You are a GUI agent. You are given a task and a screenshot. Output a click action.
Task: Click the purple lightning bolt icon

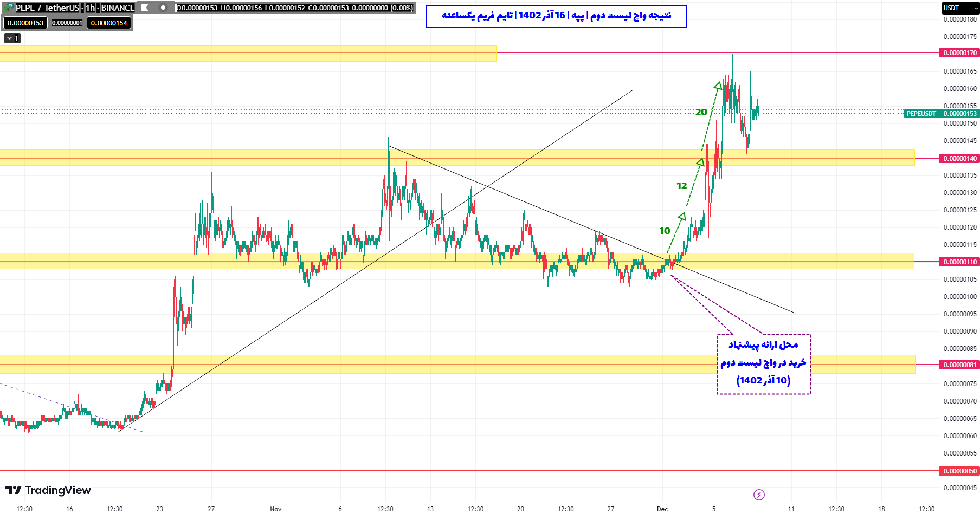pyautogui.click(x=759, y=495)
